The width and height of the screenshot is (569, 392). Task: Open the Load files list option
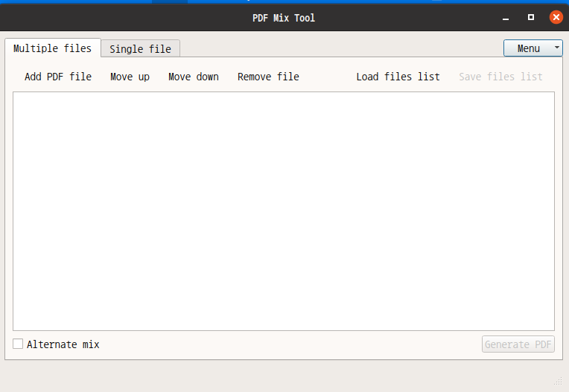398,77
